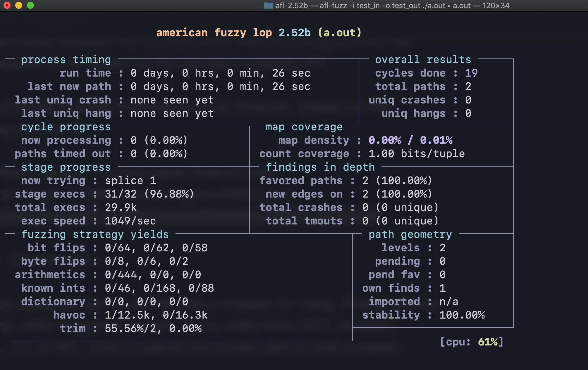Select the 'findings in depth' heading
Viewport: 588px width, 370px height.
[x=320, y=167]
